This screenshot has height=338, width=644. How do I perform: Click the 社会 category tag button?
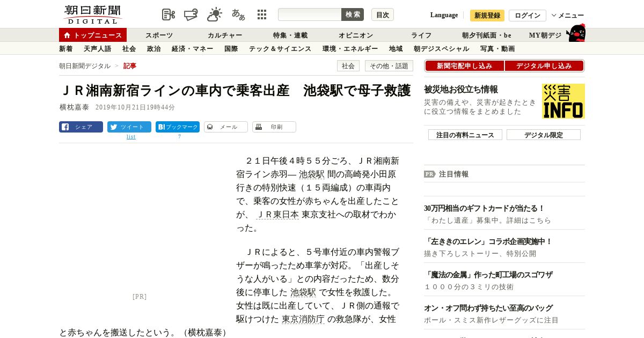coord(348,66)
